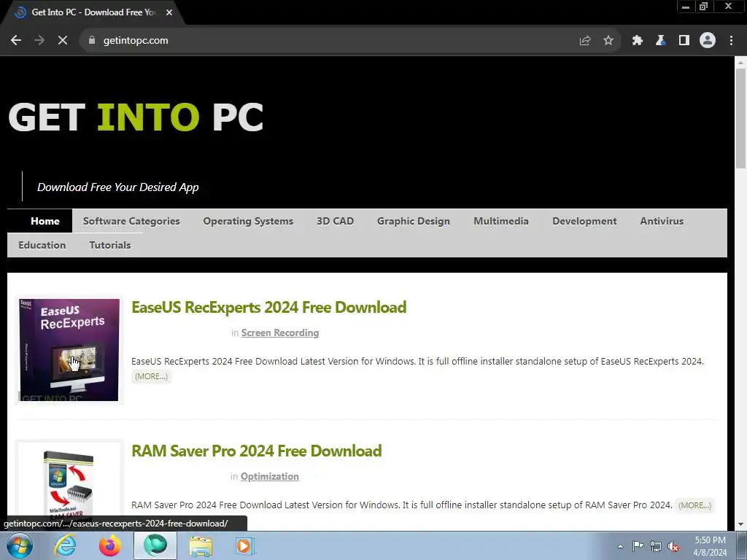This screenshot has width=747, height=560.
Task: Open the Multimedia category
Action: coord(500,221)
